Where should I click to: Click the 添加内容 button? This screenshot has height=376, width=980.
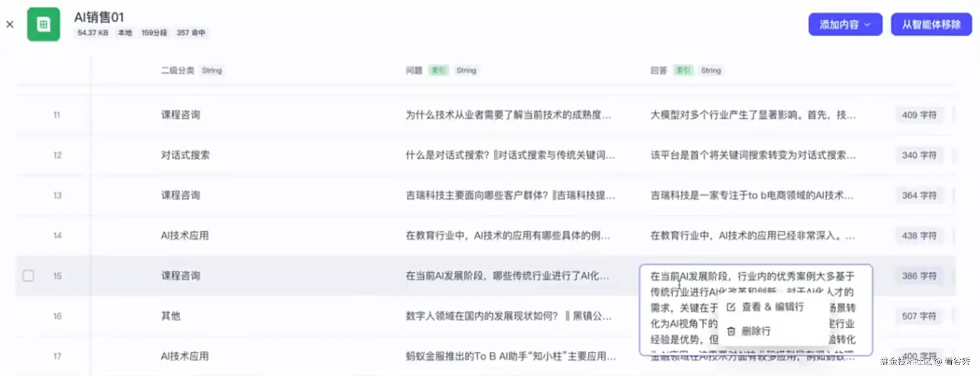pos(841,24)
